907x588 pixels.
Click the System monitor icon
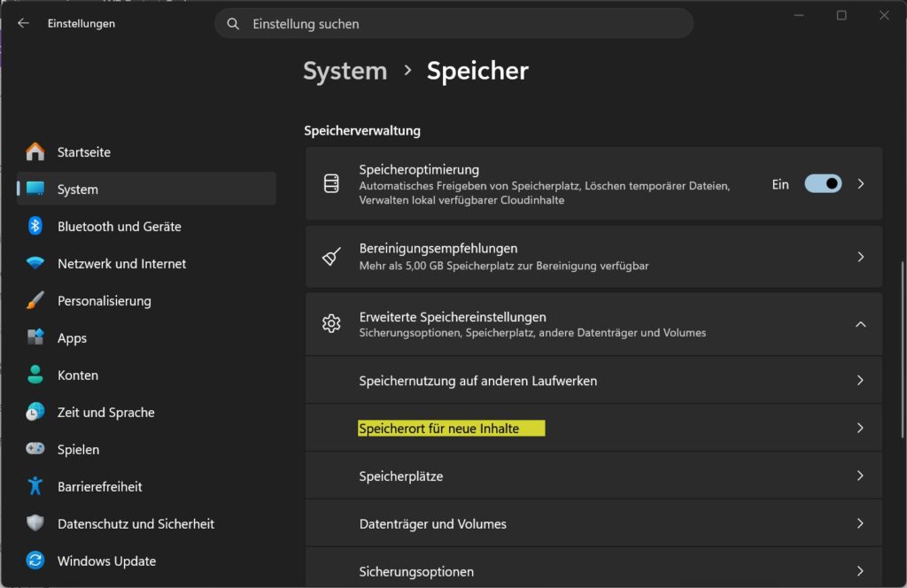(x=35, y=189)
